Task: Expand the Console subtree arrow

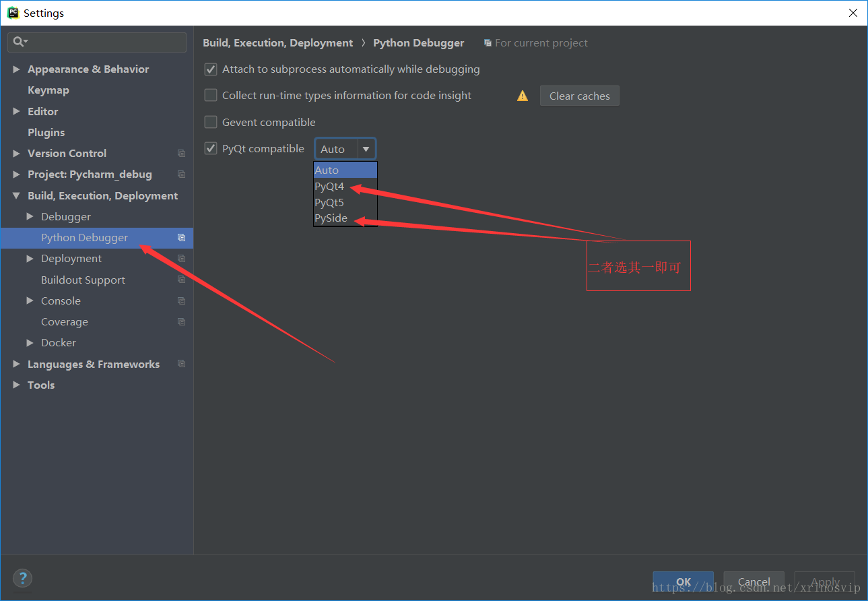Action: click(30, 301)
